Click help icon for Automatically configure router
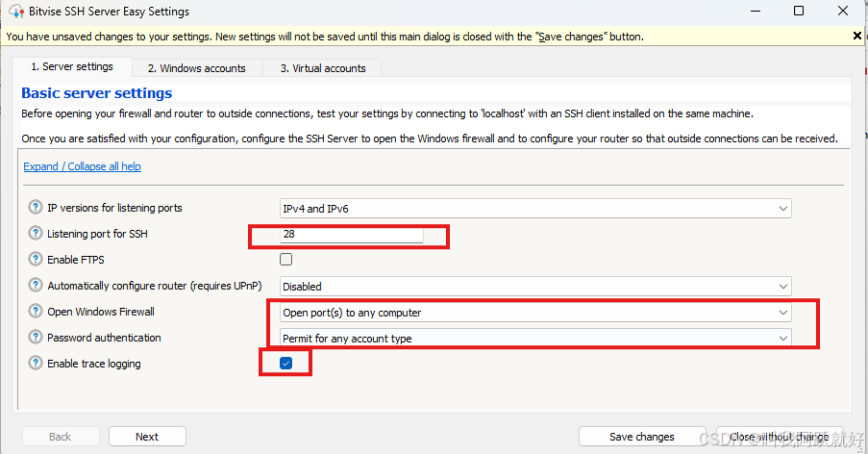This screenshot has width=868, height=454. [37, 286]
